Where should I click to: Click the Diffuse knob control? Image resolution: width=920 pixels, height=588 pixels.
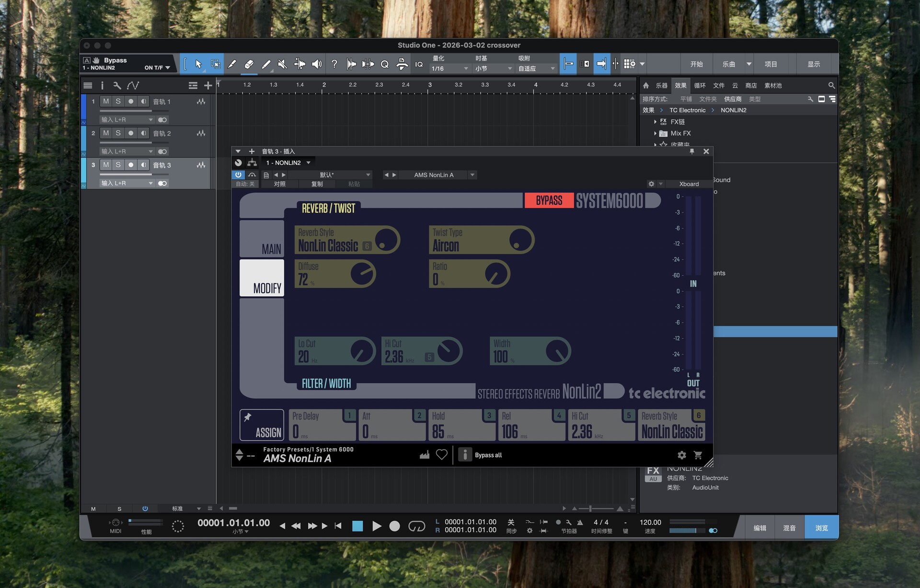362,274
